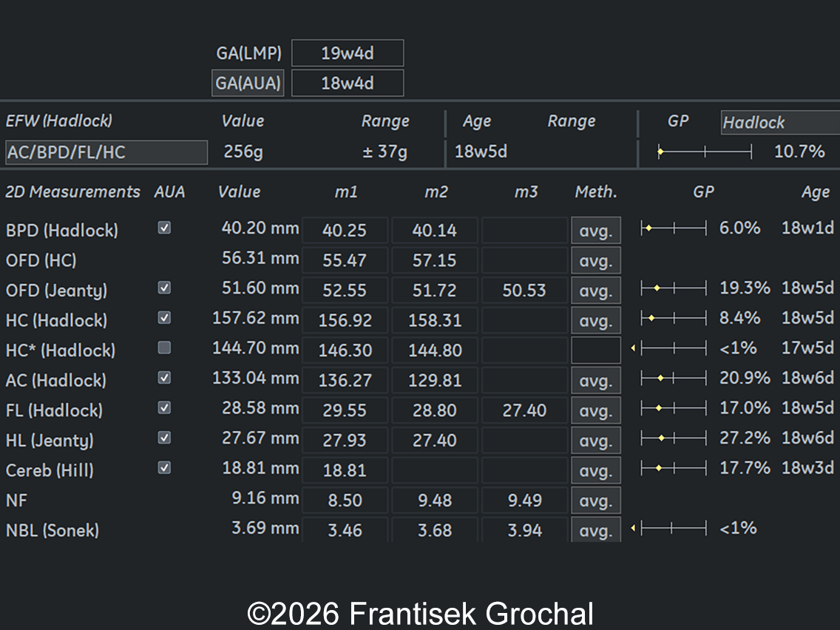This screenshot has width=840, height=630.
Task: Select the OFD (Jeanty) m3 value 50.53
Action: coord(524,291)
